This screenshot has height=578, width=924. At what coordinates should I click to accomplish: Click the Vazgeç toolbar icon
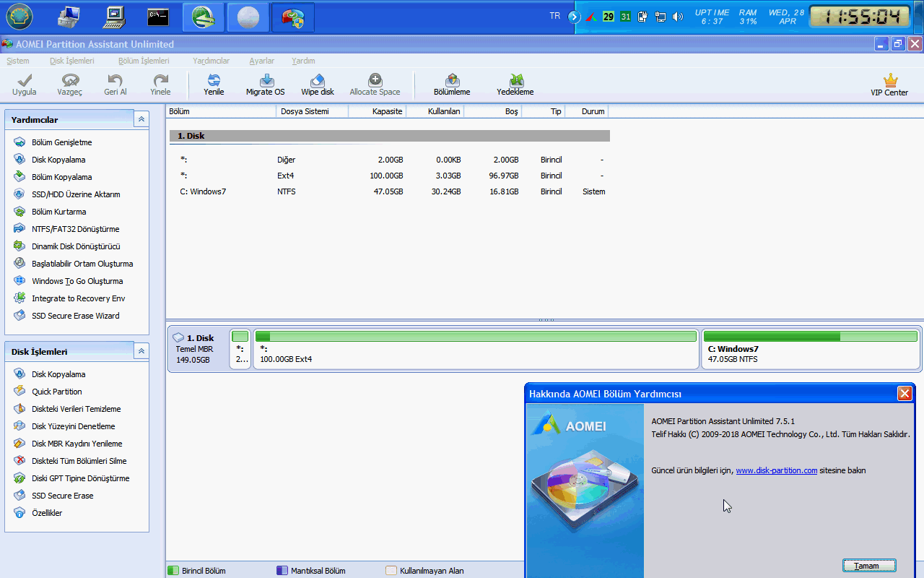click(70, 80)
